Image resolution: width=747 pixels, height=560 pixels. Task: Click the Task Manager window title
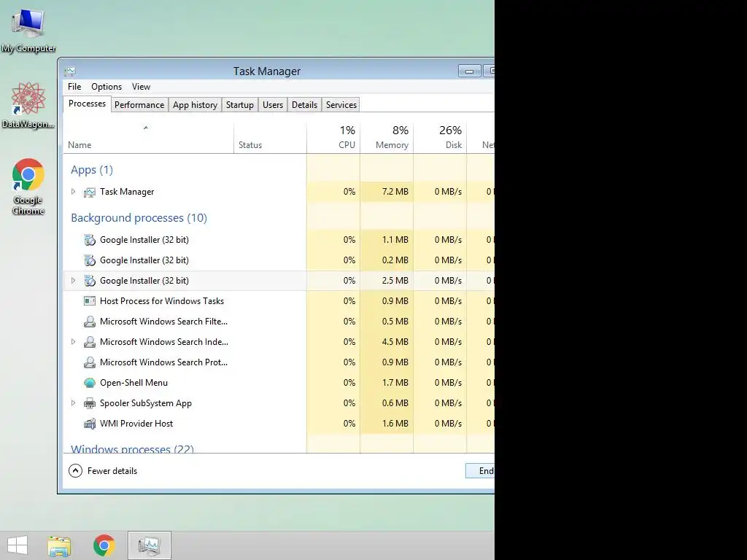(x=267, y=71)
